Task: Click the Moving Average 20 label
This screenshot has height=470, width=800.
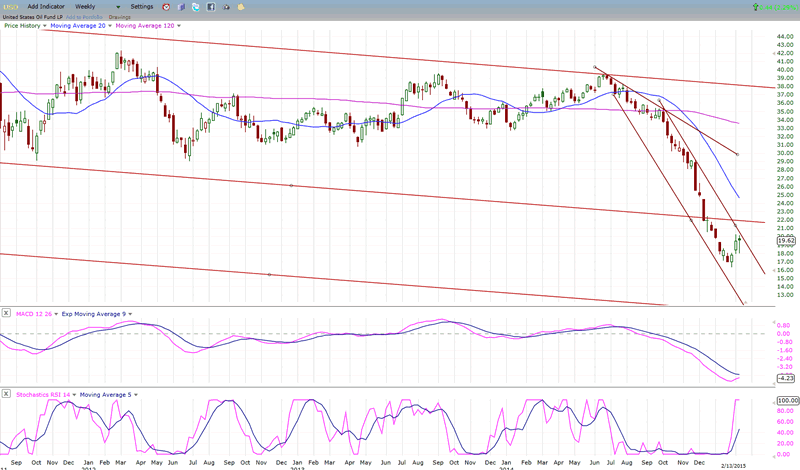Action: point(78,26)
